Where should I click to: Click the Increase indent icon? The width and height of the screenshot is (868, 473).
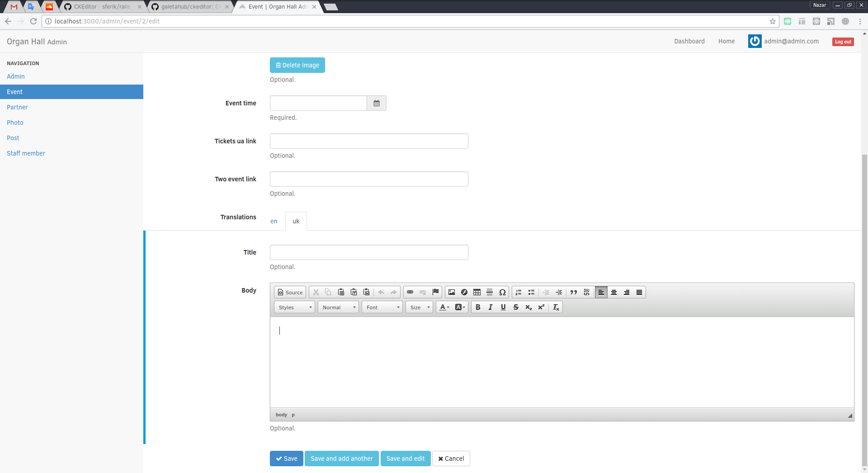tap(559, 292)
